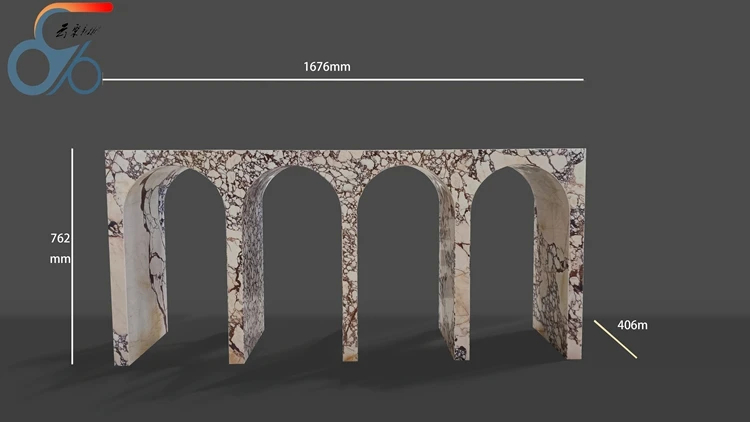Click inside the third arch opening

(399, 258)
